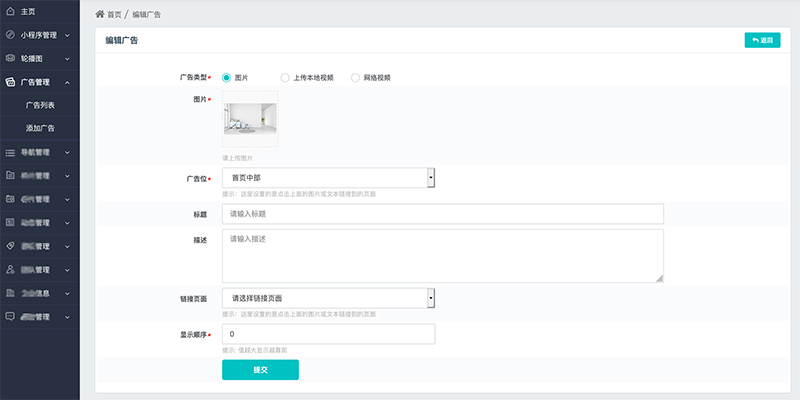The width and height of the screenshot is (800, 400).
Task: Open the 链接页面 select dropdown
Action: point(327,298)
